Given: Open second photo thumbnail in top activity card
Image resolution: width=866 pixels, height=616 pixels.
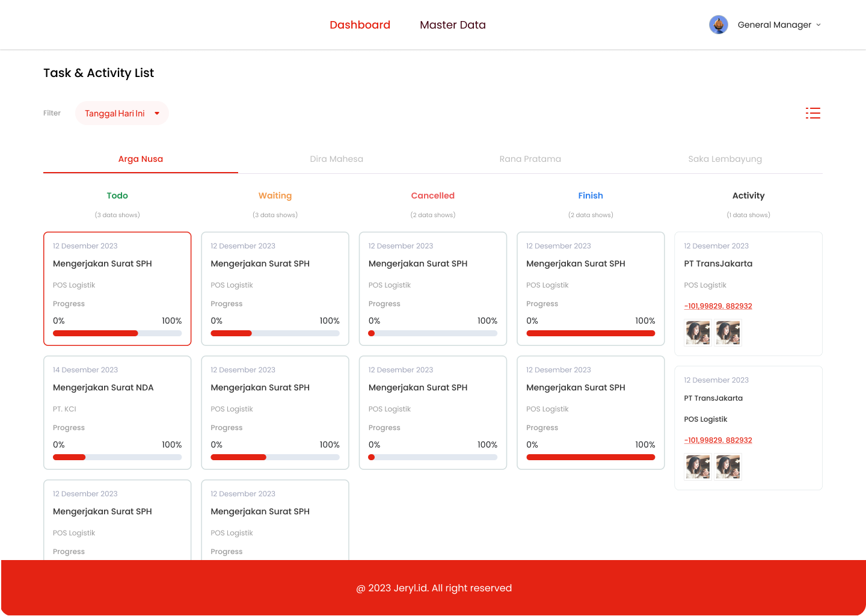Looking at the screenshot, I should (728, 333).
